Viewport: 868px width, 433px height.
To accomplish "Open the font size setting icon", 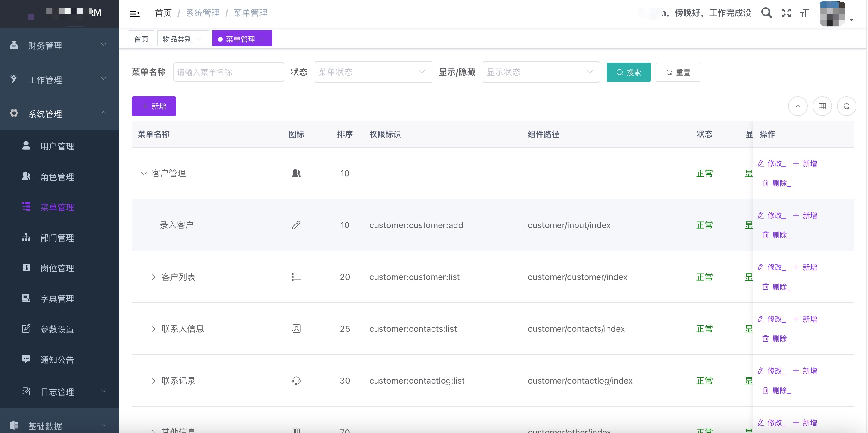I will click(x=804, y=13).
